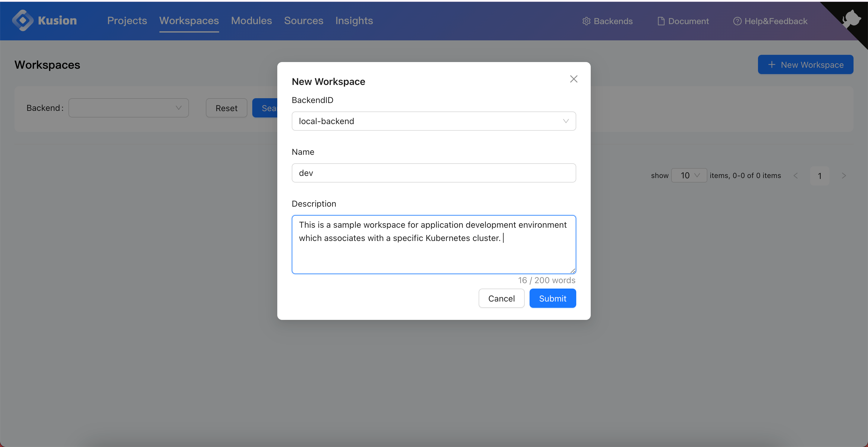Click the Name input field
Image resolution: width=868 pixels, height=447 pixels.
click(x=433, y=173)
